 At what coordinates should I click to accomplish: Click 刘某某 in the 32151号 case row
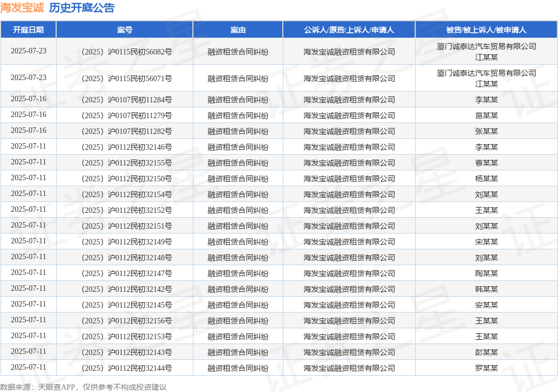(x=487, y=226)
